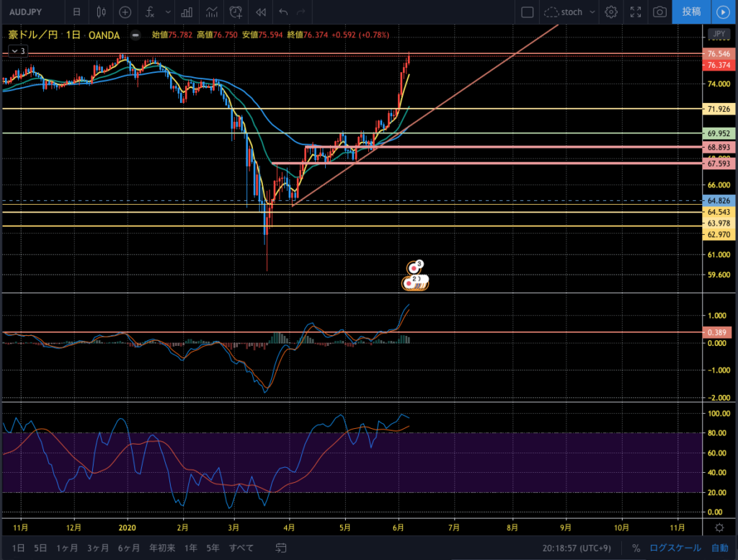
Task: Toggle ログスケール log scale
Action: click(x=675, y=548)
